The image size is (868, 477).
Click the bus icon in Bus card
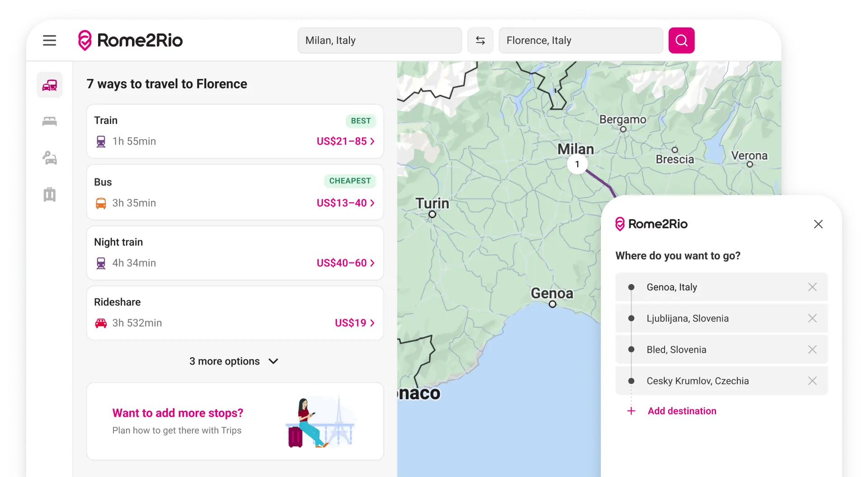point(101,203)
